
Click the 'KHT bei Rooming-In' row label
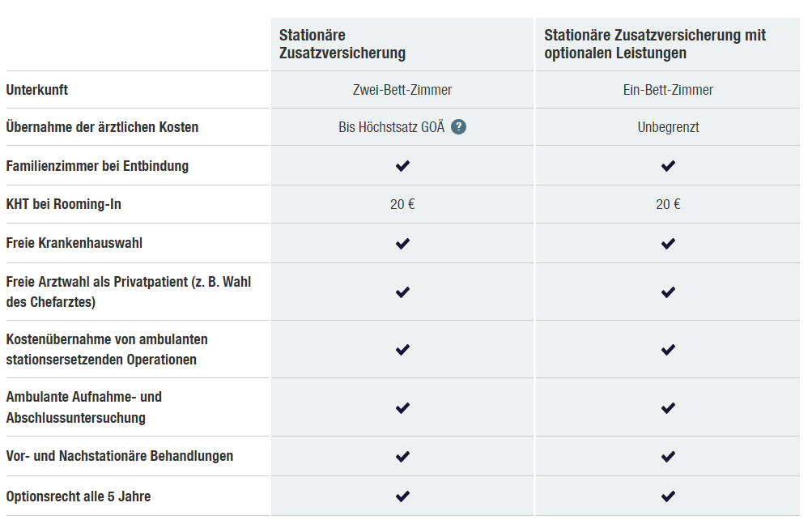[64, 204]
